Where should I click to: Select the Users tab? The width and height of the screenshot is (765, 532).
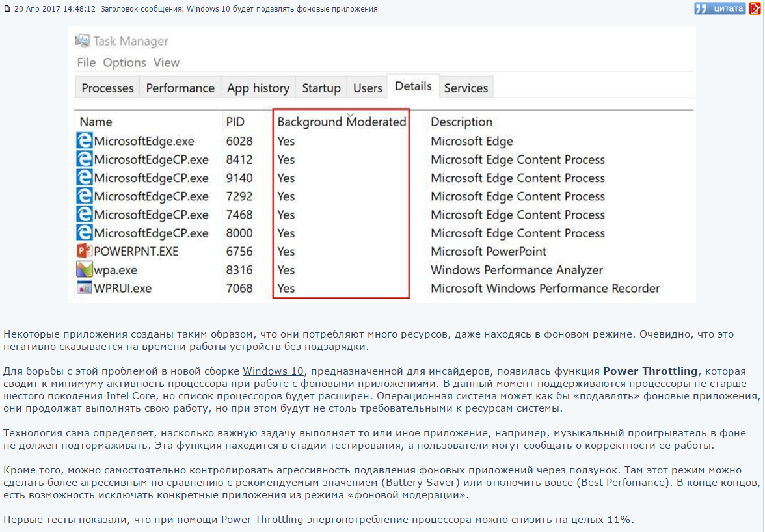pos(368,88)
